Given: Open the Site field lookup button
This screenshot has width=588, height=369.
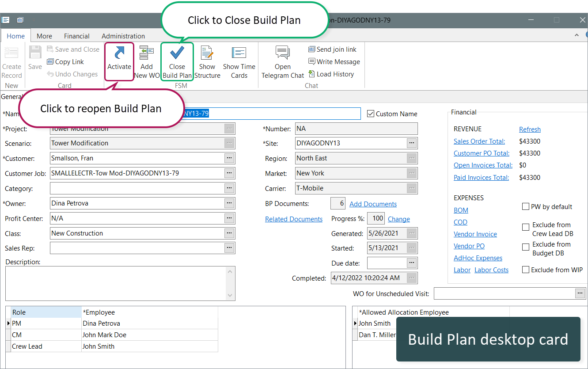Looking at the screenshot, I should (412, 143).
